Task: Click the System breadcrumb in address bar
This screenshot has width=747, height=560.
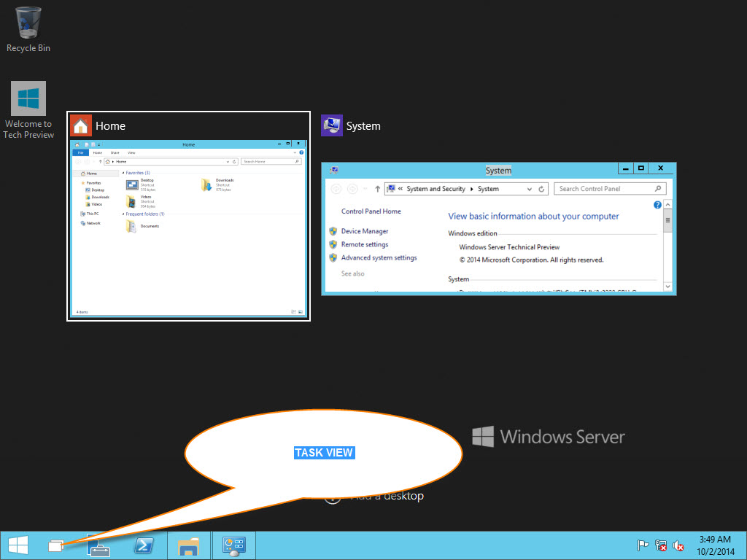Action: (x=488, y=189)
